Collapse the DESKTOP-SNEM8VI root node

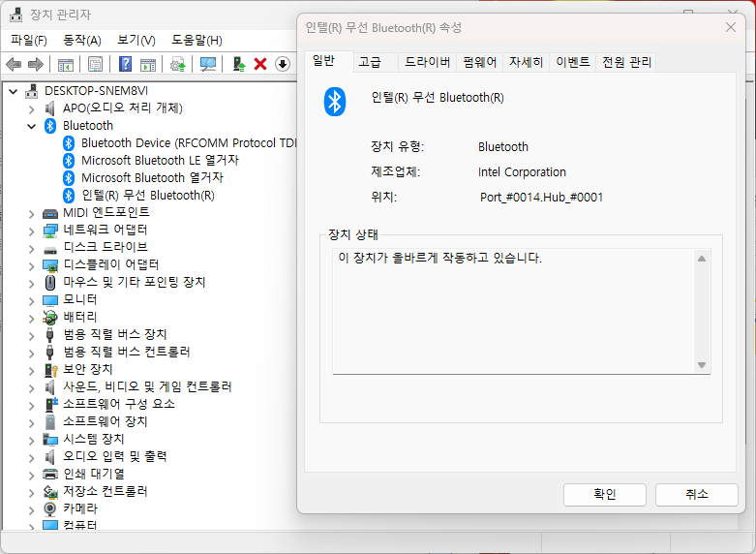click(14, 91)
